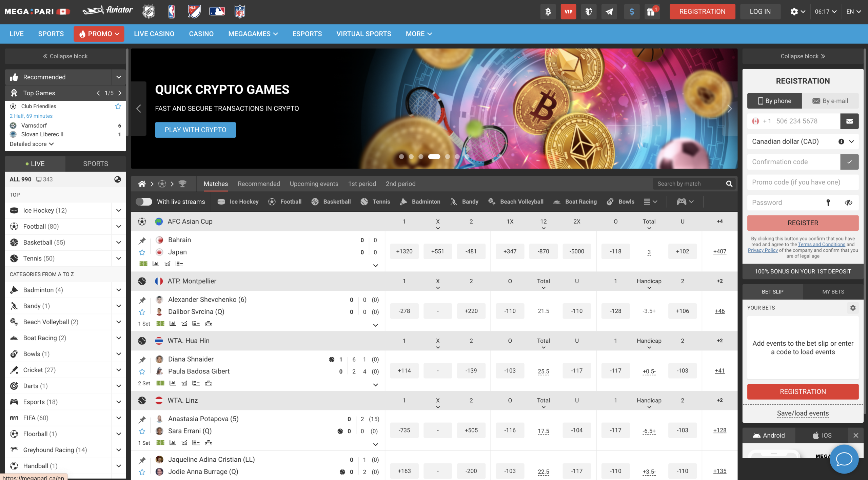The image size is (868, 480).
Task: Favorite the Club Friendlies top game star
Action: tap(118, 106)
